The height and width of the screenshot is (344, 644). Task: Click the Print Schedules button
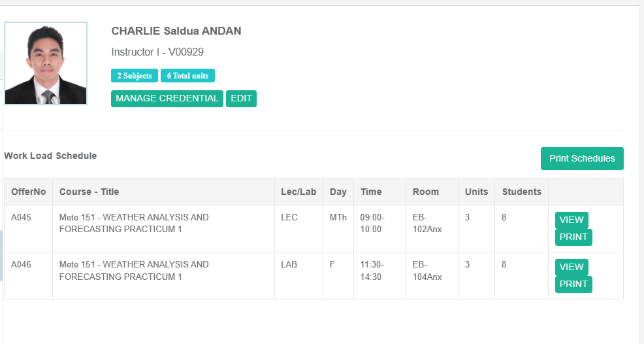[582, 158]
